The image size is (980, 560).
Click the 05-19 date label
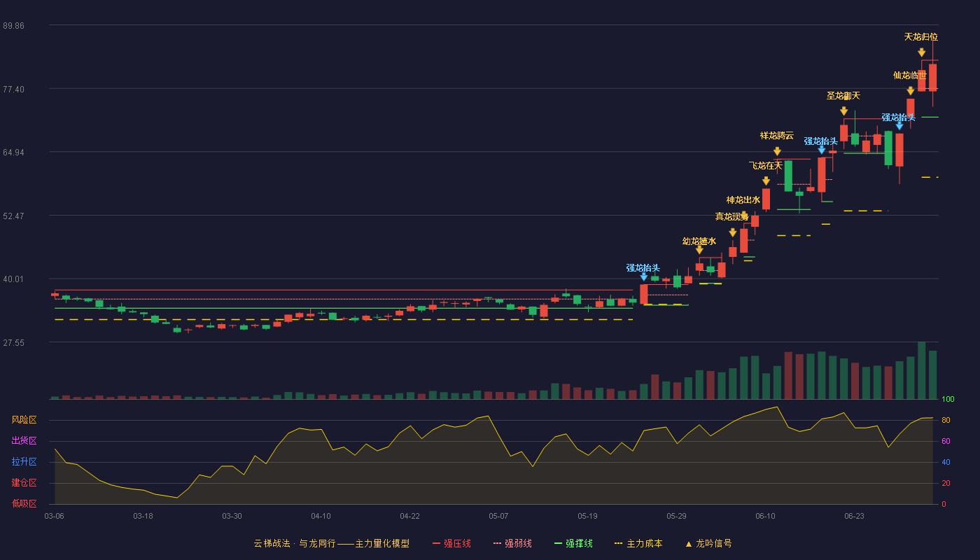coord(587,516)
